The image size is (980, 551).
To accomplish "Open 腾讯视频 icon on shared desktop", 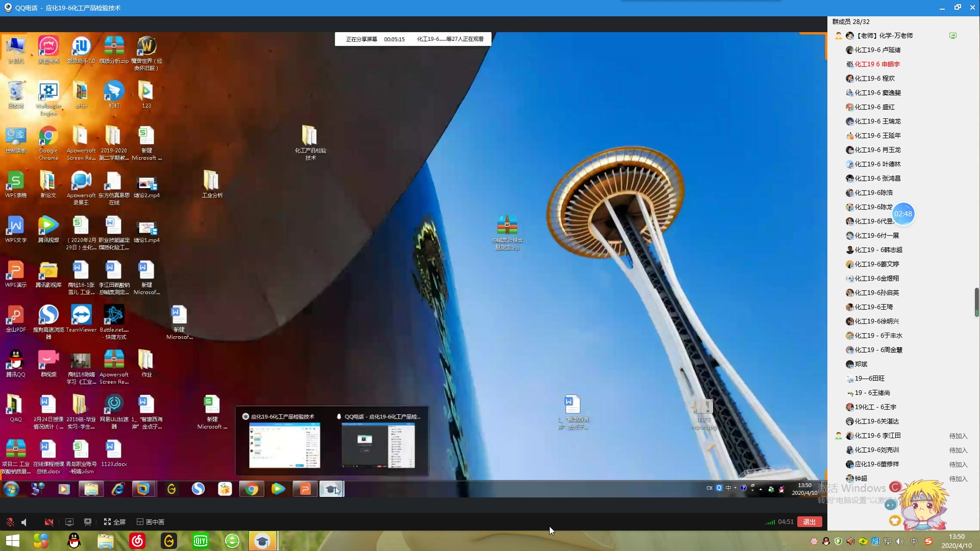I will click(x=48, y=229).
